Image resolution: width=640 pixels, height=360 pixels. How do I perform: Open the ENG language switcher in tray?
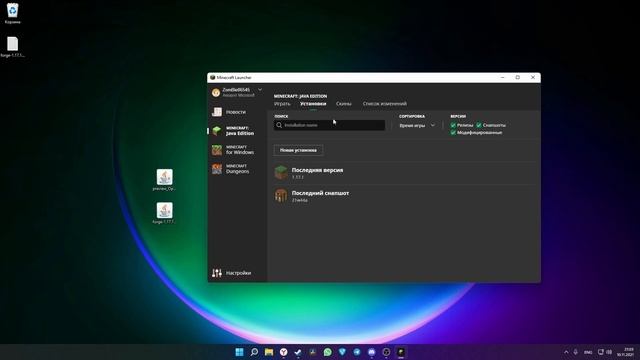588,352
